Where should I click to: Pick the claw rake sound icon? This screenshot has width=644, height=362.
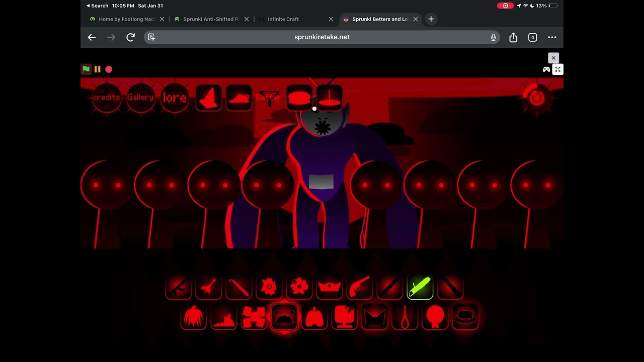tap(209, 287)
